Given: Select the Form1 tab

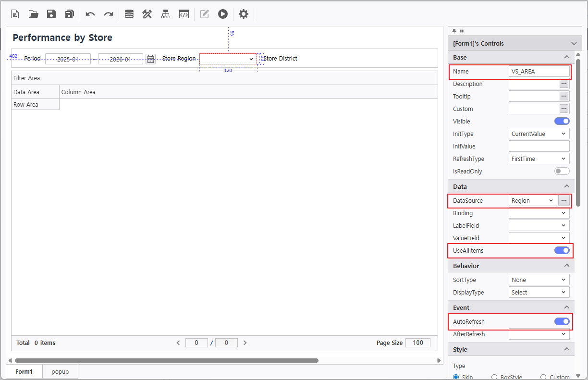Looking at the screenshot, I should click(x=24, y=372).
